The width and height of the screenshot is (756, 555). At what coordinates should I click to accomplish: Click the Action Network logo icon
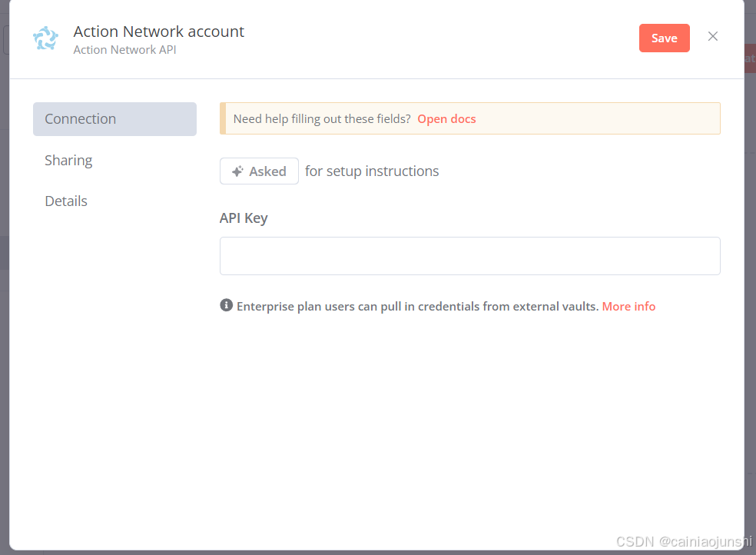(46, 38)
